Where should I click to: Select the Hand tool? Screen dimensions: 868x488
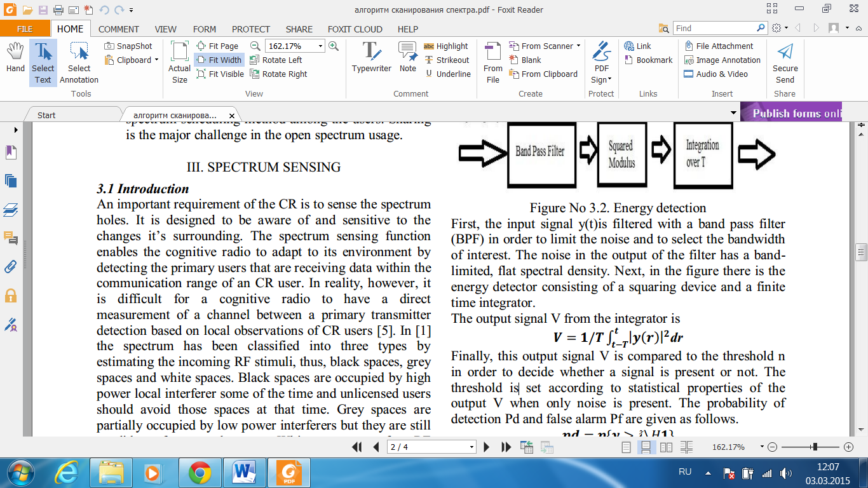click(15, 58)
